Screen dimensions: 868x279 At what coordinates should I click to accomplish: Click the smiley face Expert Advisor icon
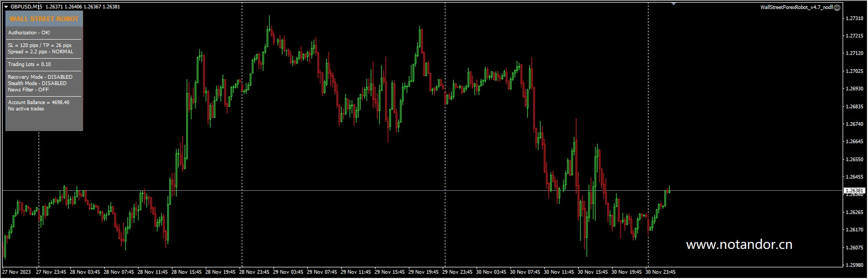837,7
